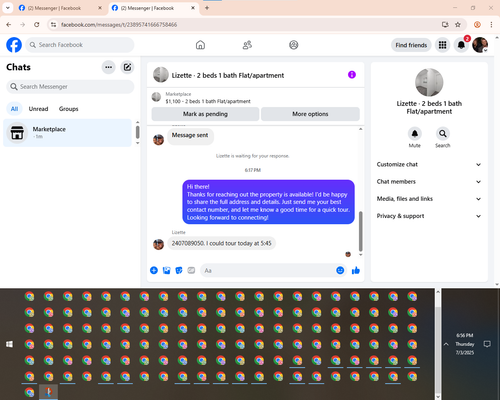Choose a GIF from the composer
The width and height of the screenshot is (500, 400).
click(x=191, y=270)
